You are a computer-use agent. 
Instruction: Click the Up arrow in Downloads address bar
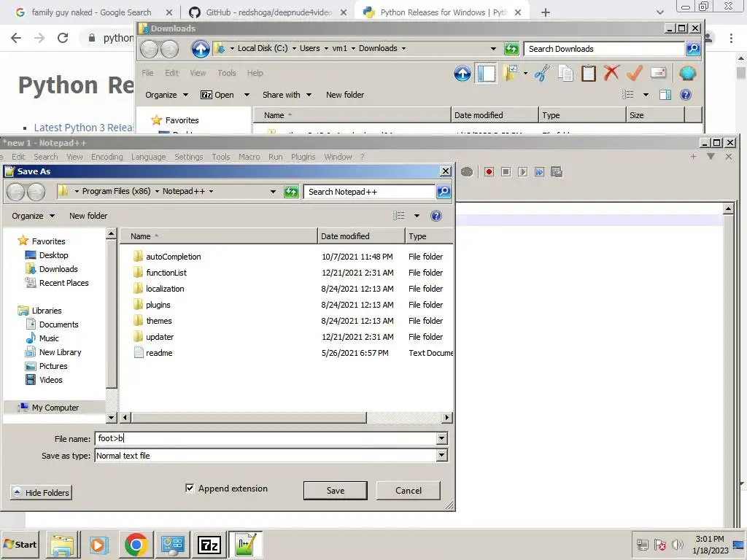click(201, 49)
